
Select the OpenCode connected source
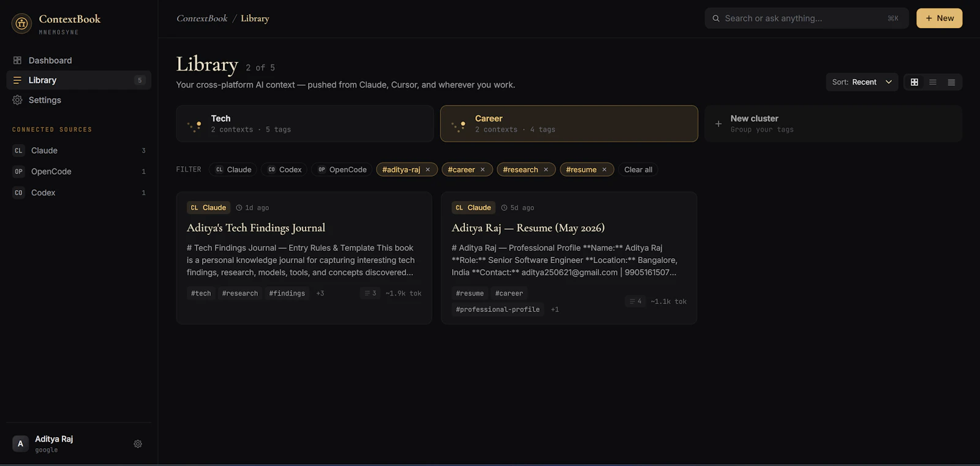pyautogui.click(x=78, y=172)
